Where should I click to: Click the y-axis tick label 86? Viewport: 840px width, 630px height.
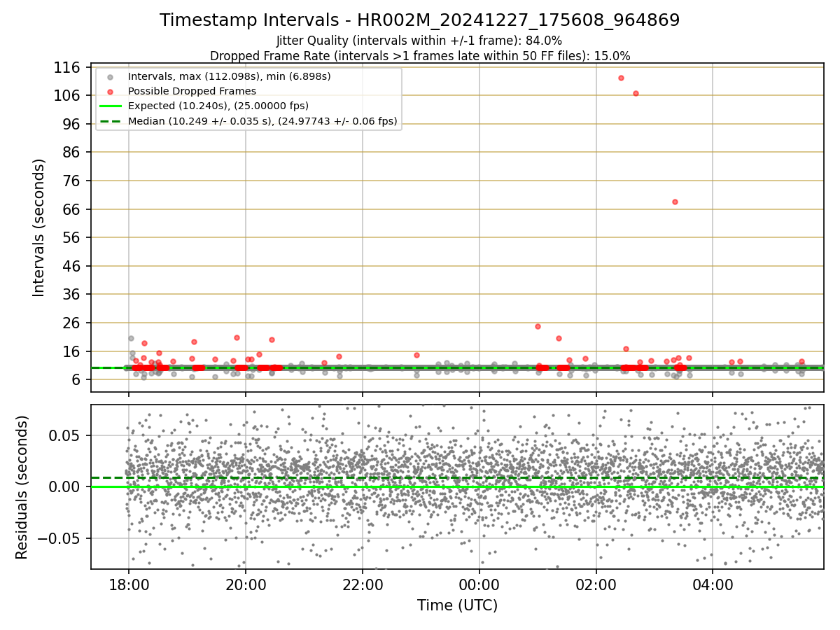(70, 153)
